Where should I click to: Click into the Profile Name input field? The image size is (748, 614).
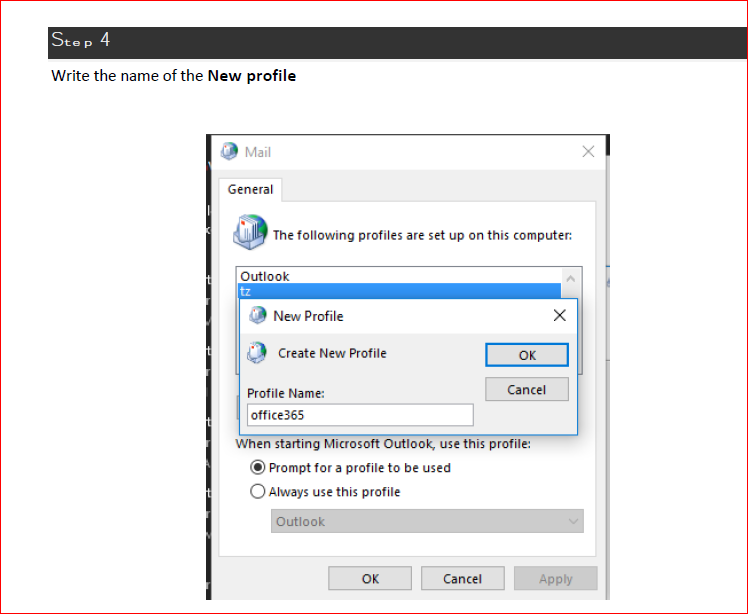[360, 415]
